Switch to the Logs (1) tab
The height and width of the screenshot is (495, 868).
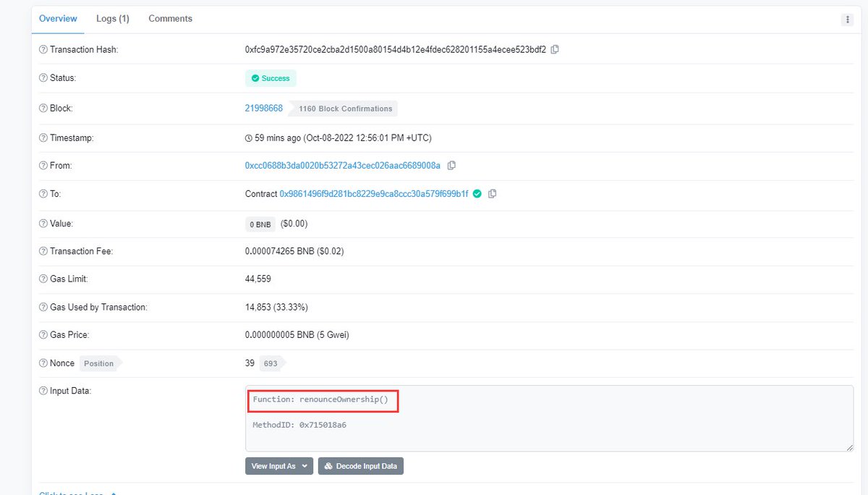[112, 19]
